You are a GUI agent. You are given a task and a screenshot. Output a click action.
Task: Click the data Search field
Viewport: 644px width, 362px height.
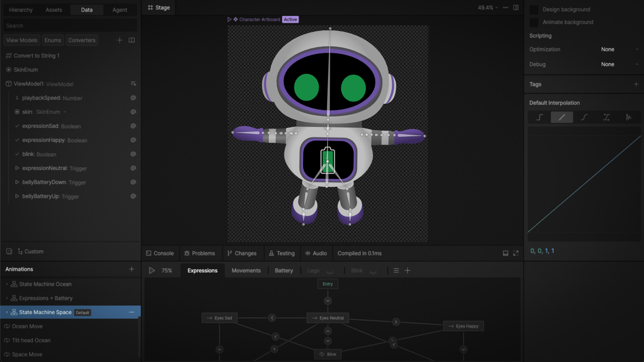[70, 26]
